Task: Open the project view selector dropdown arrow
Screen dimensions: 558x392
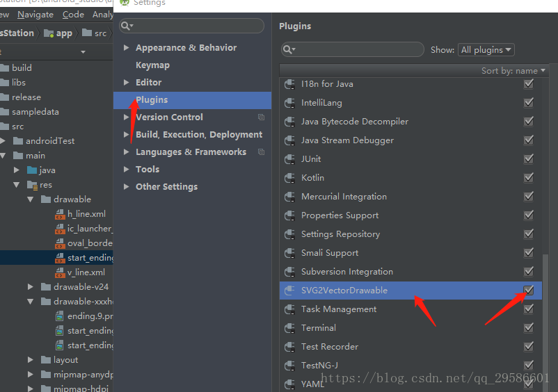Action: pos(83,52)
